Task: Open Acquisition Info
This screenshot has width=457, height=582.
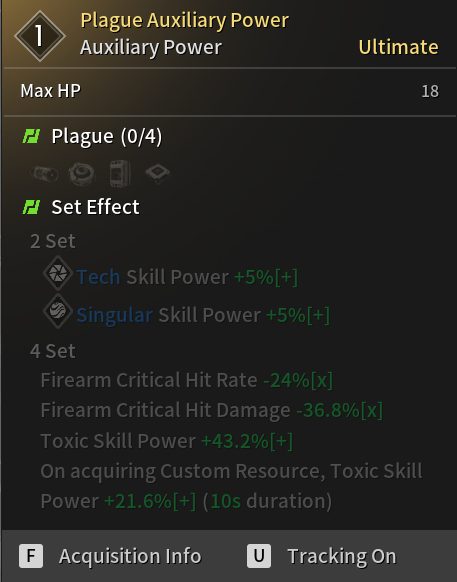Action: click(x=130, y=556)
